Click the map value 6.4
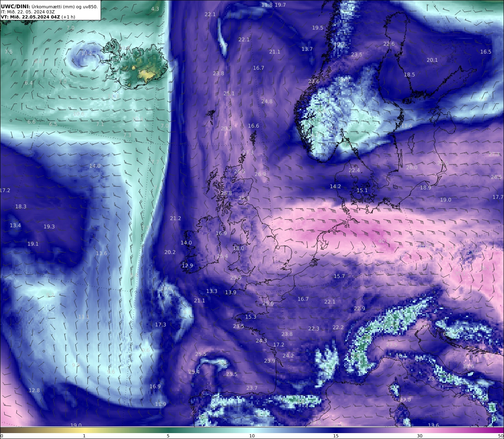The height and width of the screenshot is (439, 504). coord(29,83)
